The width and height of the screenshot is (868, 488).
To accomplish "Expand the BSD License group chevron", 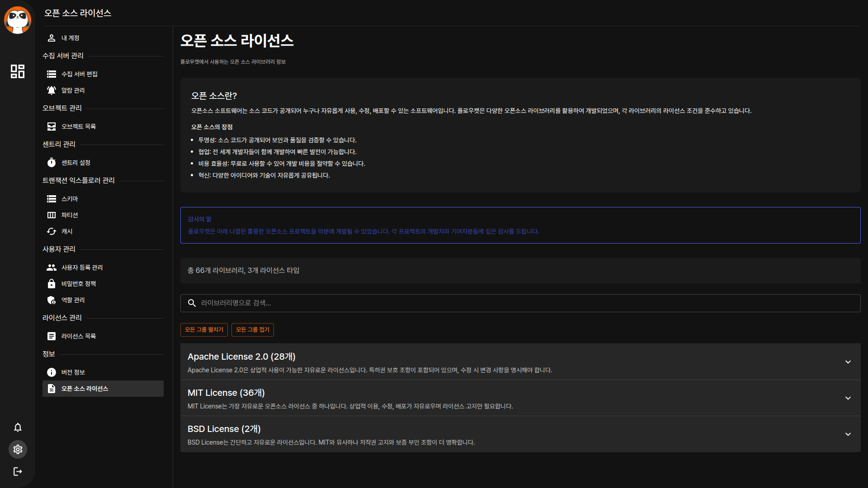I will (848, 434).
